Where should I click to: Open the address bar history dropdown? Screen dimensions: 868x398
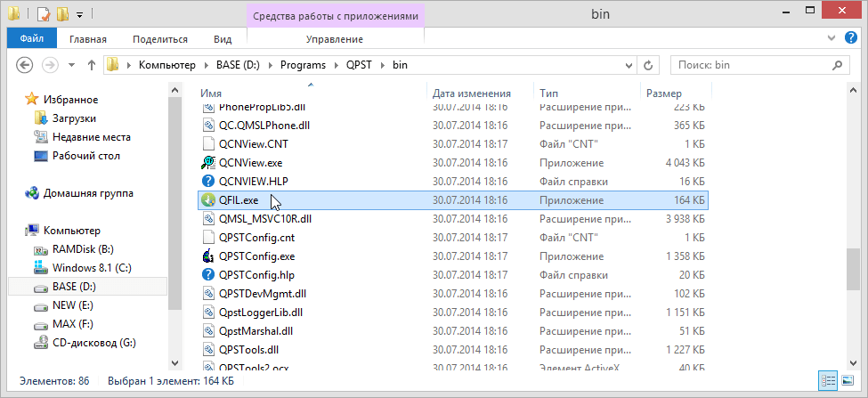(x=627, y=66)
